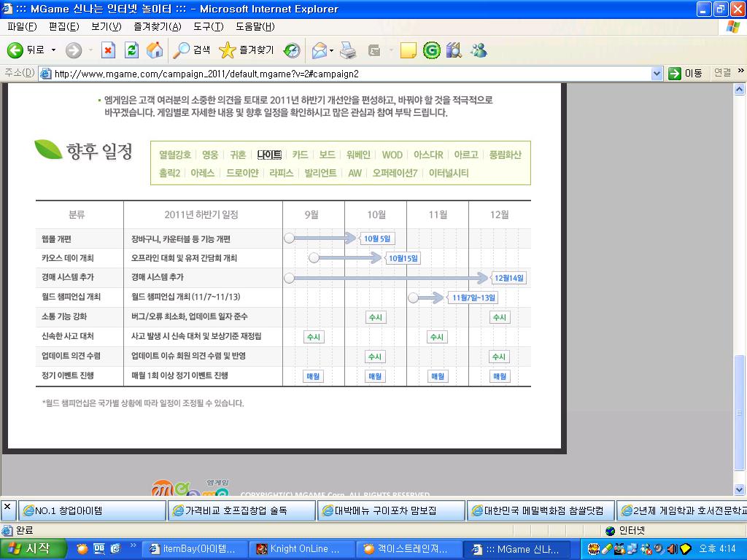This screenshot has width=747, height=560.
Task: Print the page with the printer icon
Action: 348,50
